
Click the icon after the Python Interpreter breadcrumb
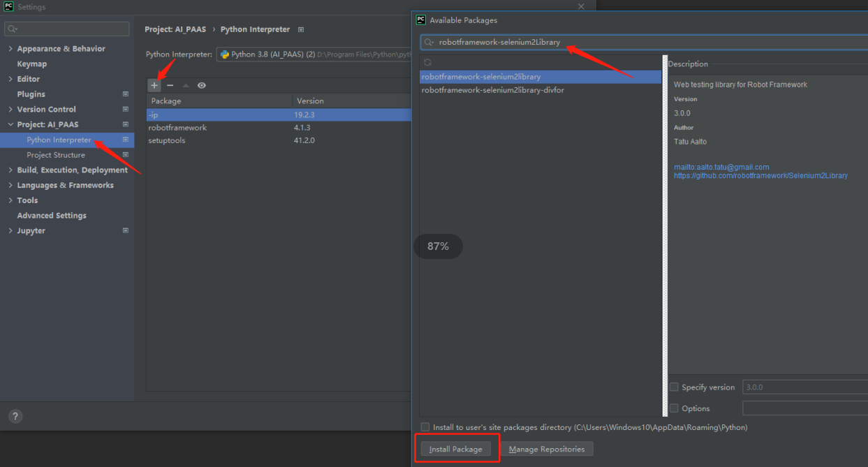(x=301, y=29)
